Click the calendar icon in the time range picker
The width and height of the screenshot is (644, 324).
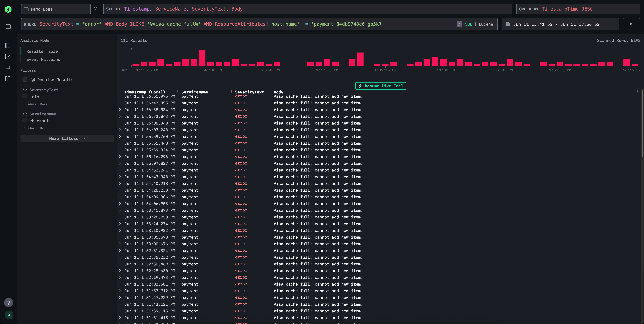pyautogui.click(x=508, y=24)
